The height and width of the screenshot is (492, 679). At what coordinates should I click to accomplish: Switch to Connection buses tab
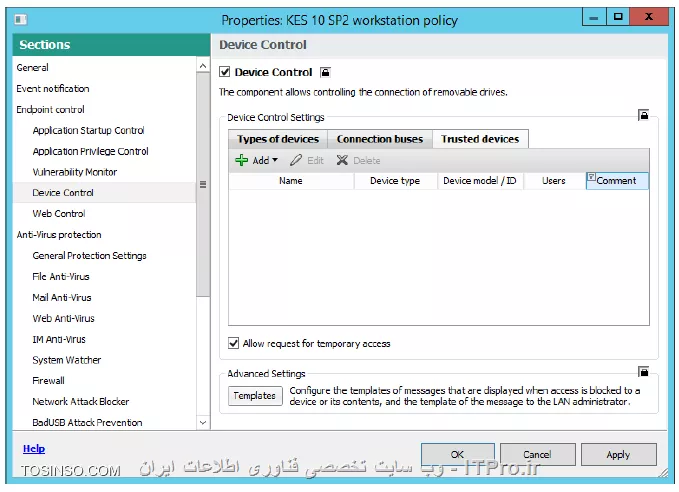(380, 139)
